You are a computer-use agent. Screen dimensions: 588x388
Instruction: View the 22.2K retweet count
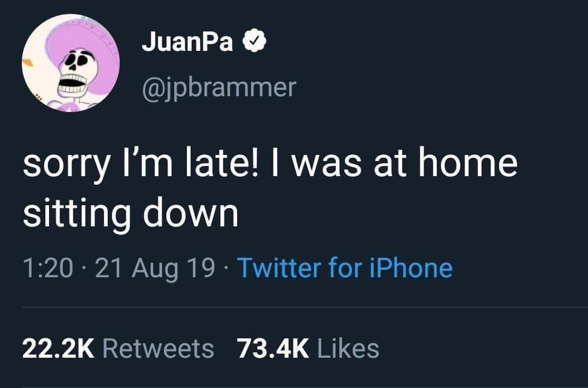[x=59, y=348]
